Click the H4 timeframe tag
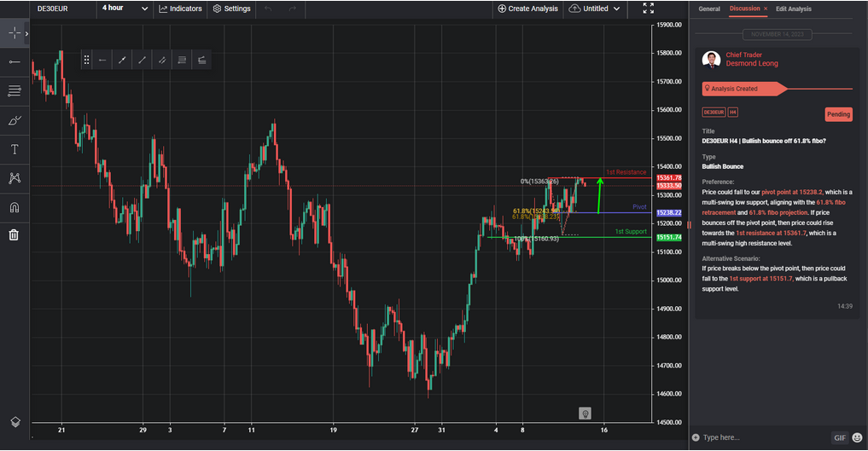Image resolution: width=868 pixels, height=451 pixels. click(732, 113)
